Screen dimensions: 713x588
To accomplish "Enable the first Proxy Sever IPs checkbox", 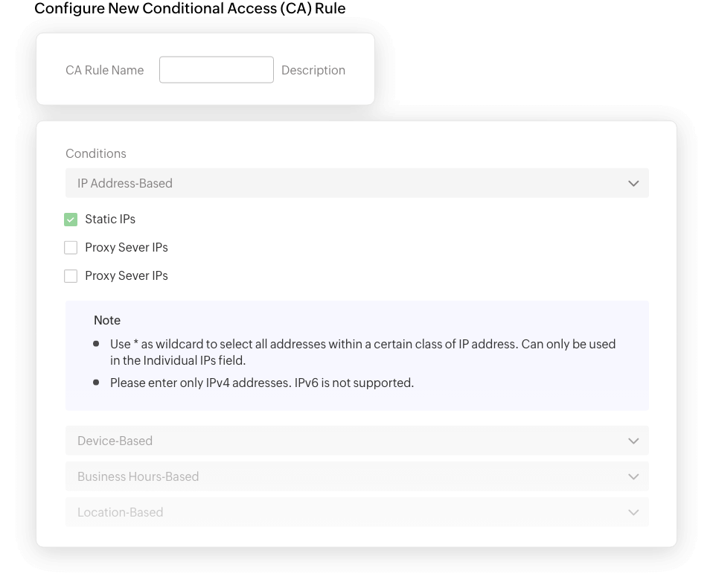I will (x=71, y=247).
